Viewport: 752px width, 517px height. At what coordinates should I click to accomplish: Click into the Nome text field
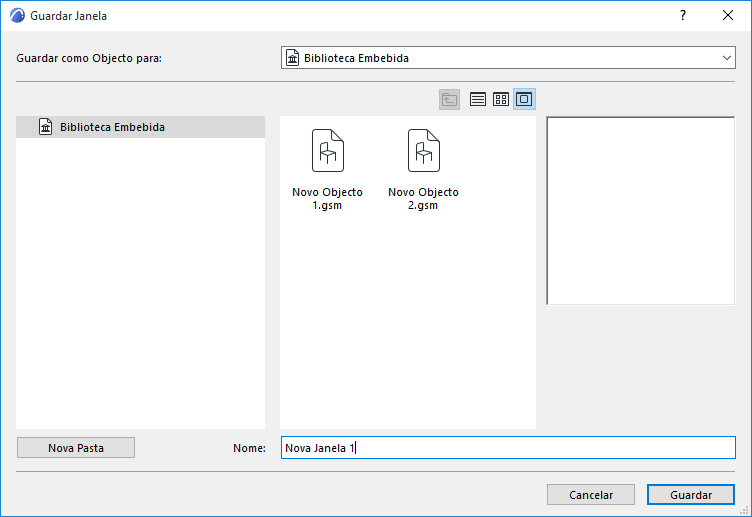click(x=508, y=448)
